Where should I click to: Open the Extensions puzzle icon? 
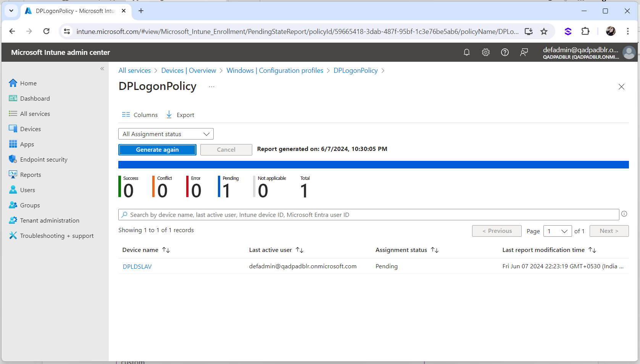[x=585, y=31]
